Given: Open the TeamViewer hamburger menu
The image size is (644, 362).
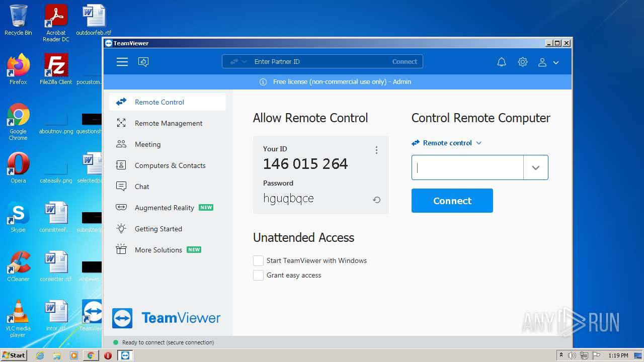Looking at the screenshot, I should pos(122,62).
